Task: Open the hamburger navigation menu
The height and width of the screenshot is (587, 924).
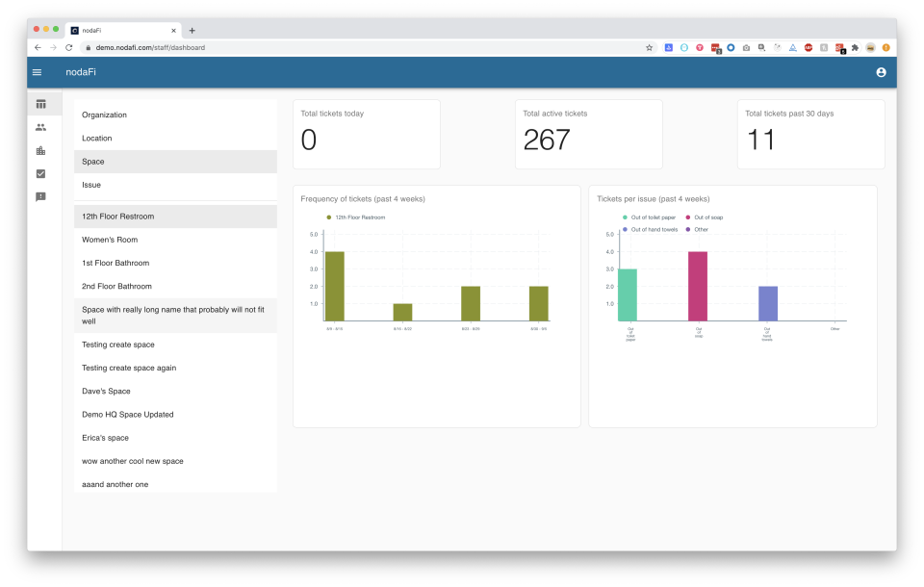Action: pos(37,72)
